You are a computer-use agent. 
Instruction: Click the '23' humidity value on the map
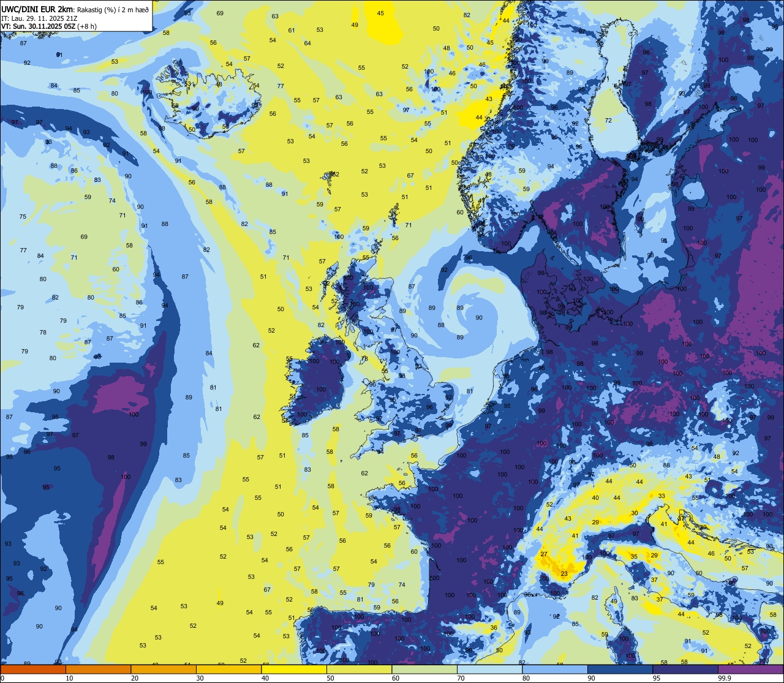coord(564,574)
